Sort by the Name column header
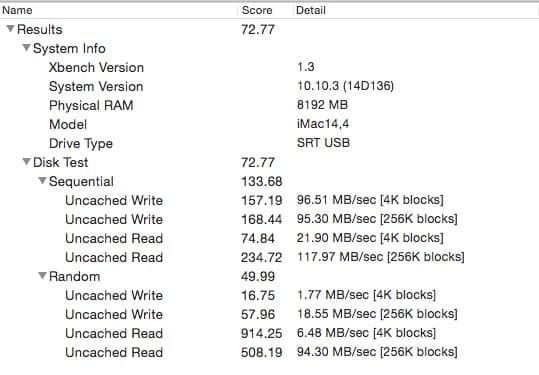 coord(119,10)
